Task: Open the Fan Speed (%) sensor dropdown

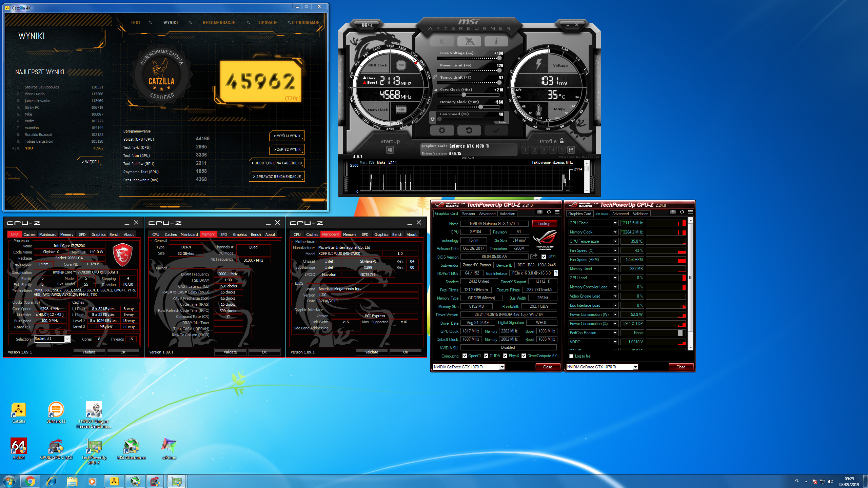Action: pos(615,250)
